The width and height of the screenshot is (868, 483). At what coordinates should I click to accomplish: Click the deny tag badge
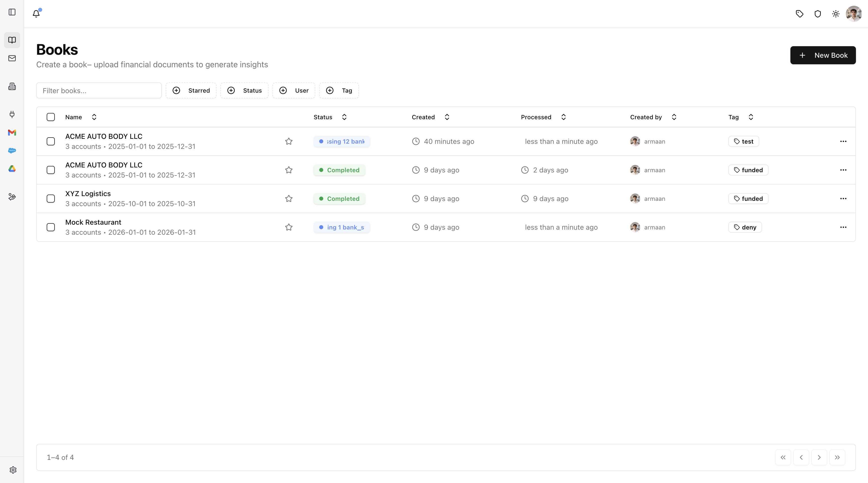(x=745, y=227)
